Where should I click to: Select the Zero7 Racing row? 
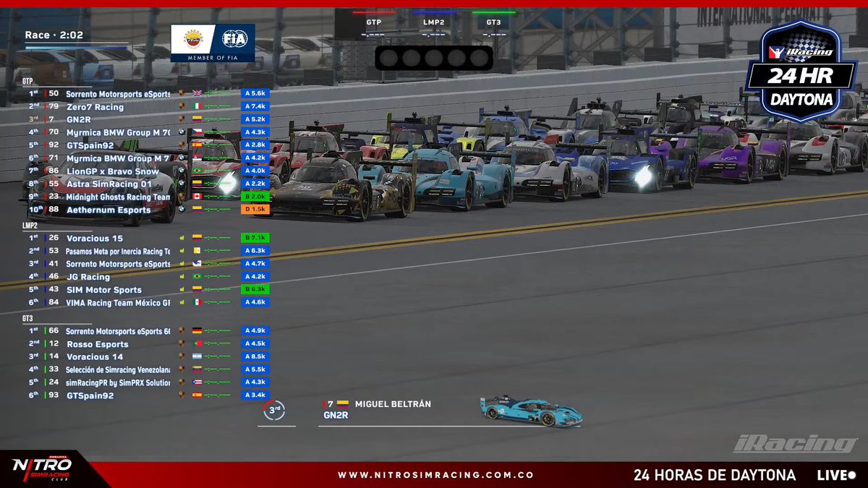(x=147, y=107)
